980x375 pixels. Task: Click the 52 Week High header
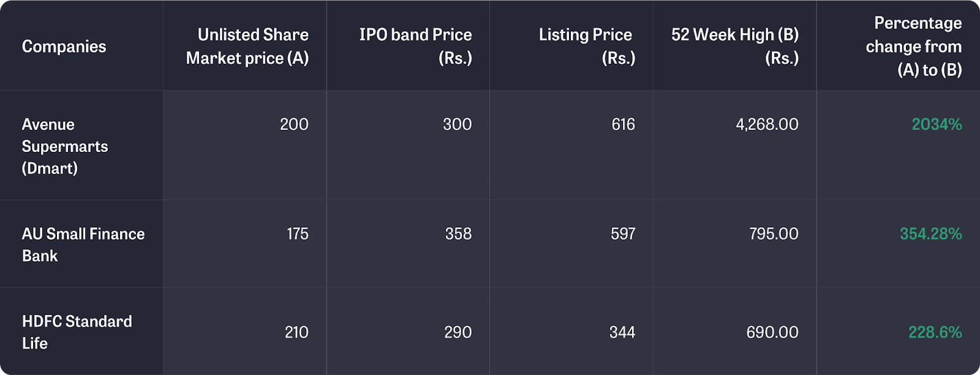click(x=735, y=47)
